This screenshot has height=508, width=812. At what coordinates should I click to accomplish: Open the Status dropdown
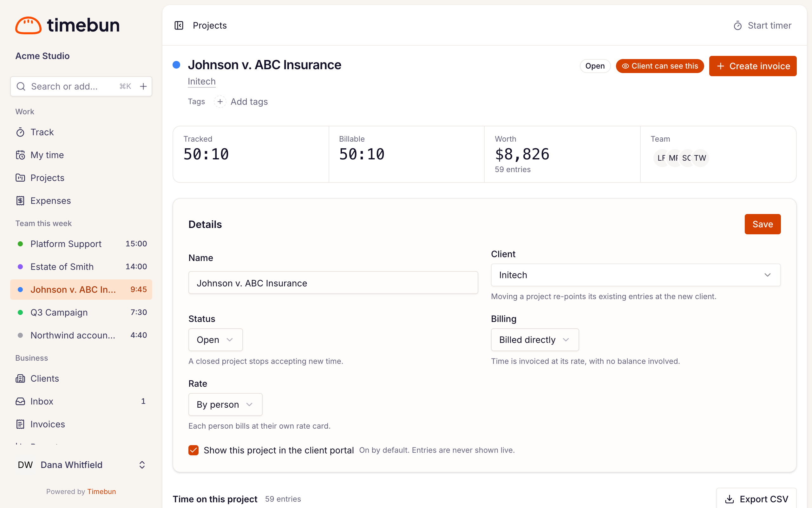coord(215,340)
